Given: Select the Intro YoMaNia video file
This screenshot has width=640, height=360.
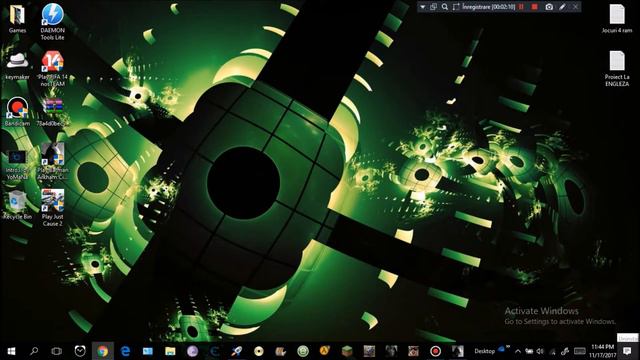Looking at the screenshot, I should (17, 165).
